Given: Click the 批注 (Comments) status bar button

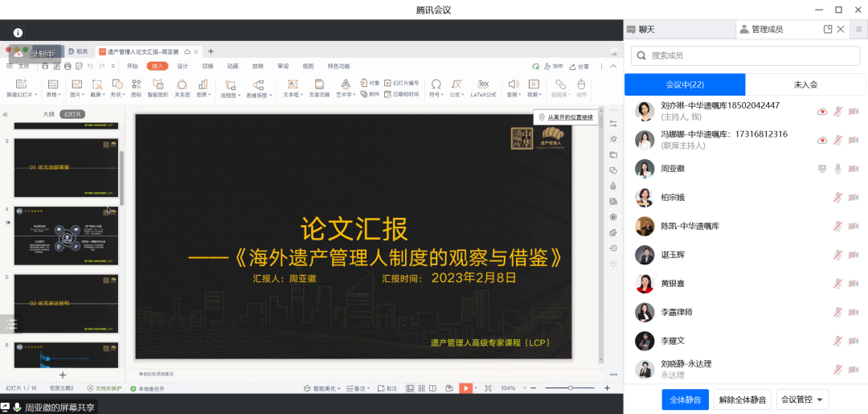Looking at the screenshot, I should coord(387,388).
